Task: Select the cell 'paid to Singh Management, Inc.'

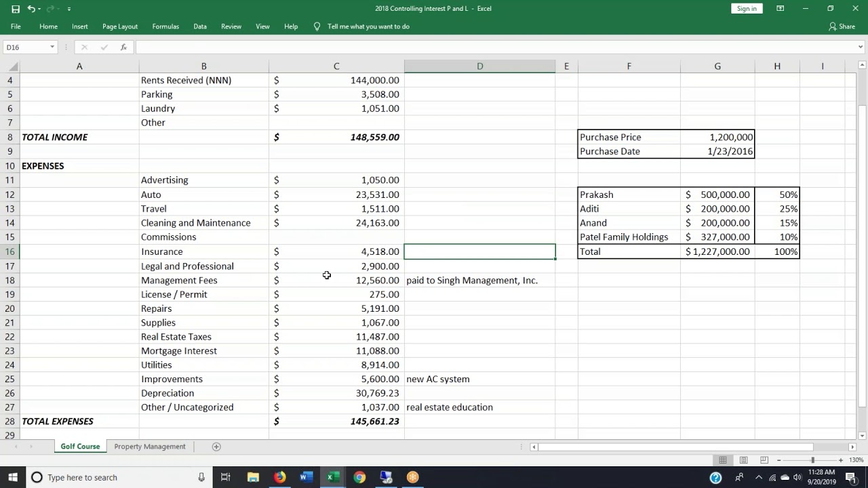Action: (479, 280)
